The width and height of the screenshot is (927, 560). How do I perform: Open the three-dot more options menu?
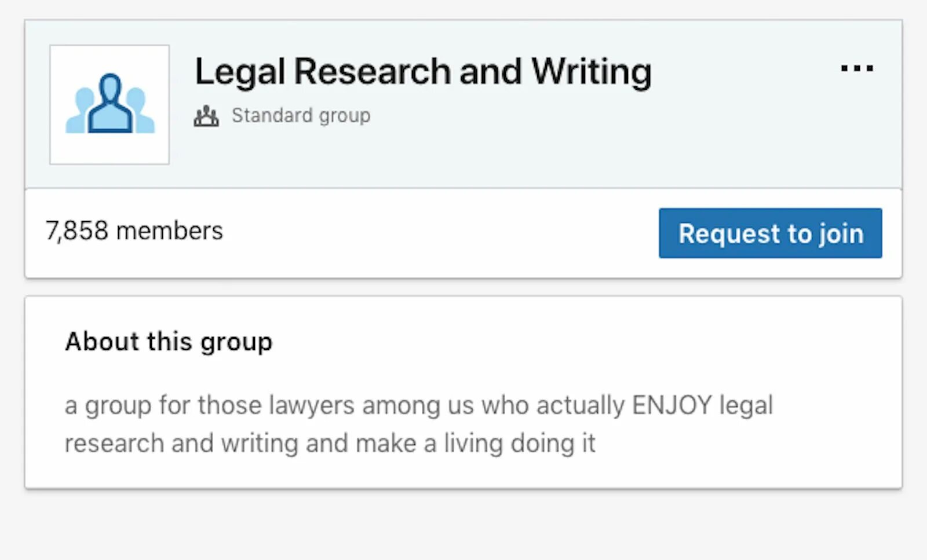pyautogui.click(x=857, y=68)
